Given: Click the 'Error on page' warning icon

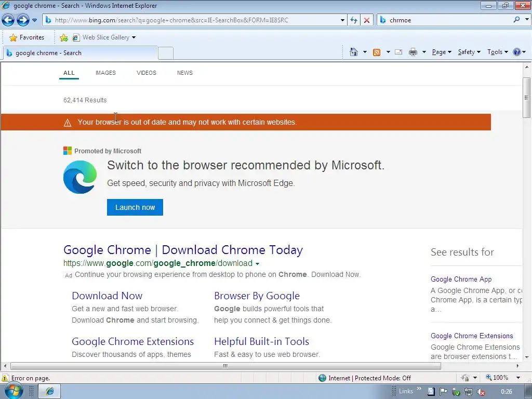Looking at the screenshot, I should pos(5,378).
